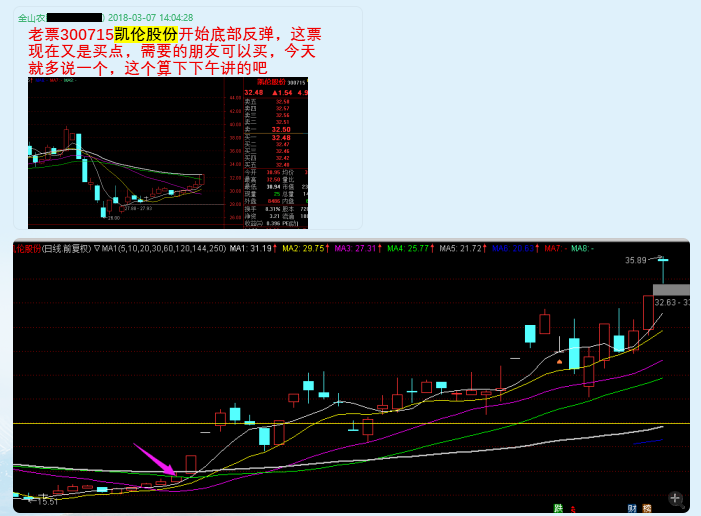This screenshot has height=516, width=701.
Task: Click the 32.50 ask price in the small chart
Action: click(x=281, y=130)
